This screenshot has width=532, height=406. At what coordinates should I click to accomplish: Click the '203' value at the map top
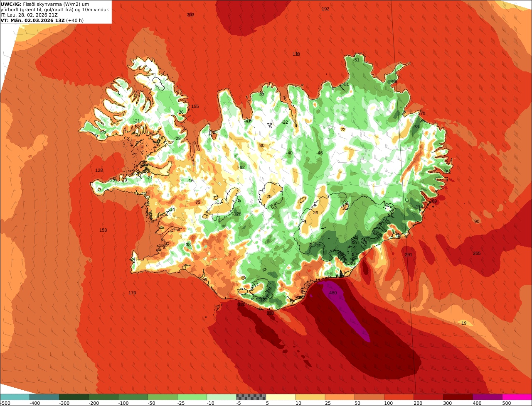coord(190,15)
